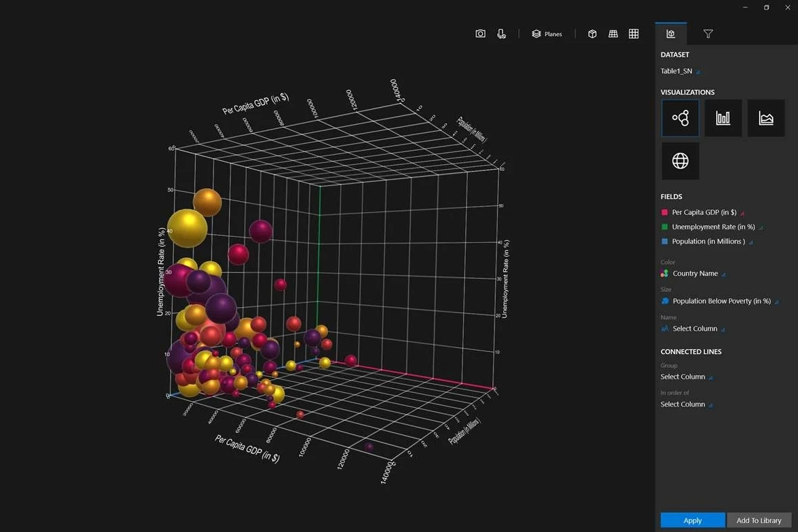Click the Apply button
The image size is (798, 532).
tap(692, 520)
